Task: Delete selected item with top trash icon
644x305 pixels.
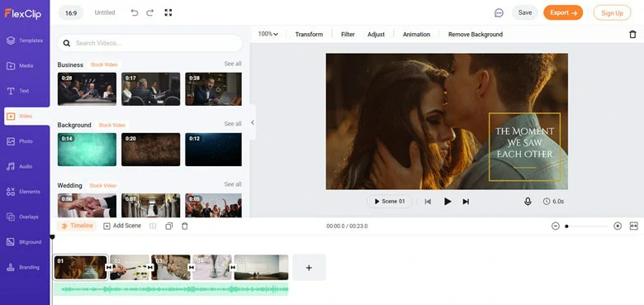Action: [632, 35]
